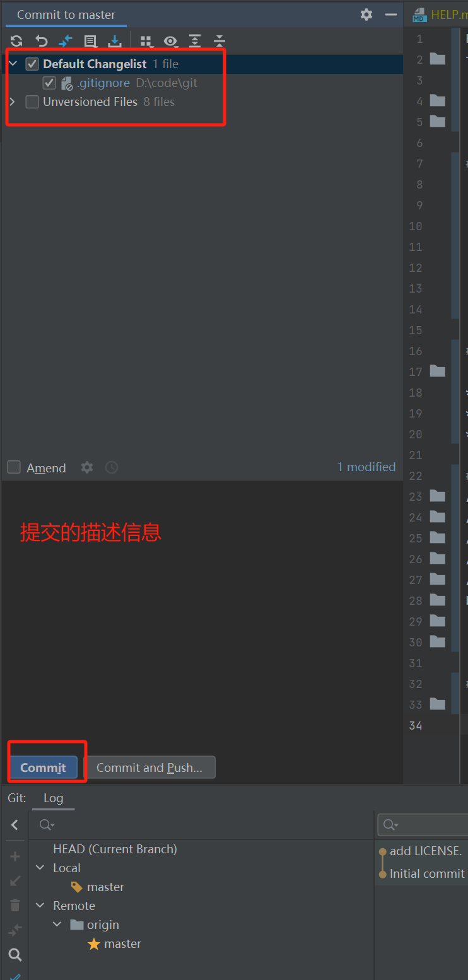Click the Group By icon
Screen dimensions: 468x980
click(146, 42)
